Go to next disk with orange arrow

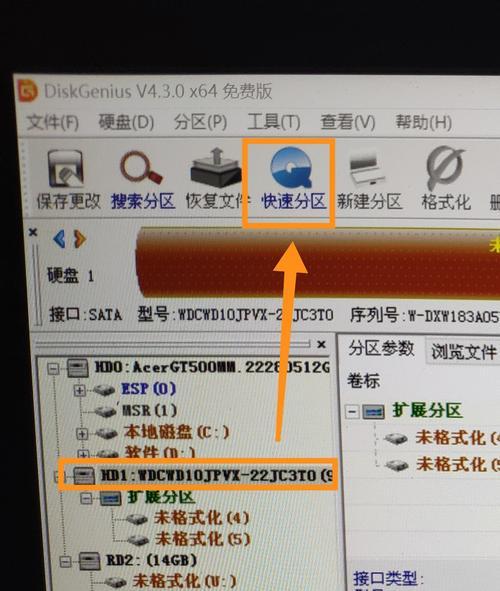pyautogui.click(x=80, y=239)
